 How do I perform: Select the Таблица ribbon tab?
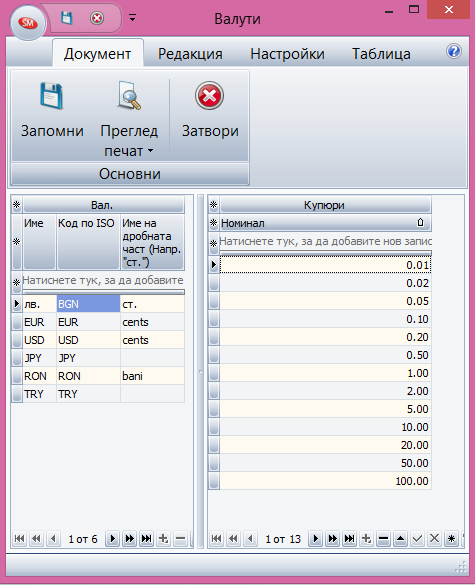tap(381, 54)
